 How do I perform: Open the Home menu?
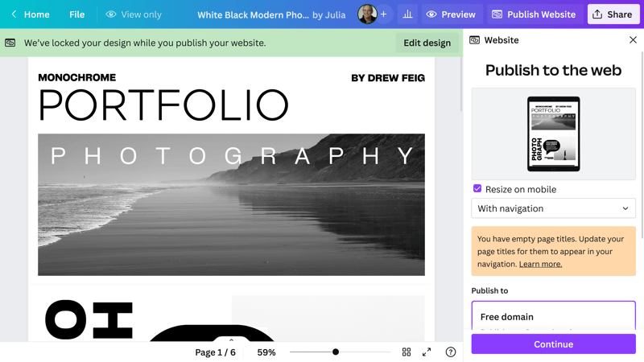click(36, 14)
